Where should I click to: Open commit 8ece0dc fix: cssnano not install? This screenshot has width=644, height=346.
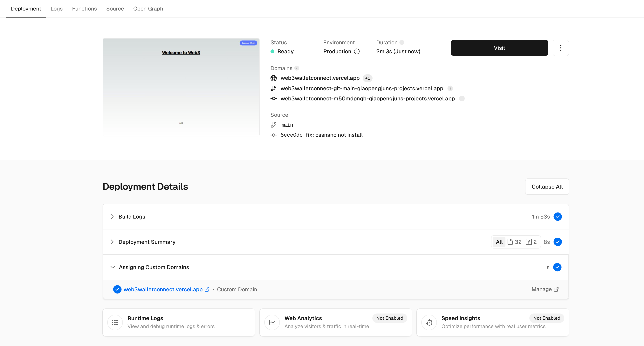pos(321,135)
